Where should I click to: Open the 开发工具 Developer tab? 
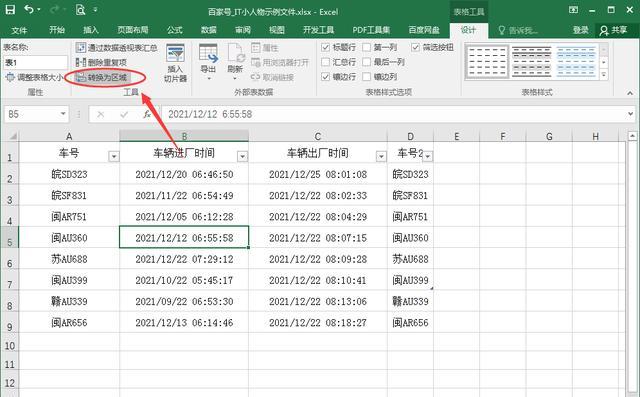[318, 30]
